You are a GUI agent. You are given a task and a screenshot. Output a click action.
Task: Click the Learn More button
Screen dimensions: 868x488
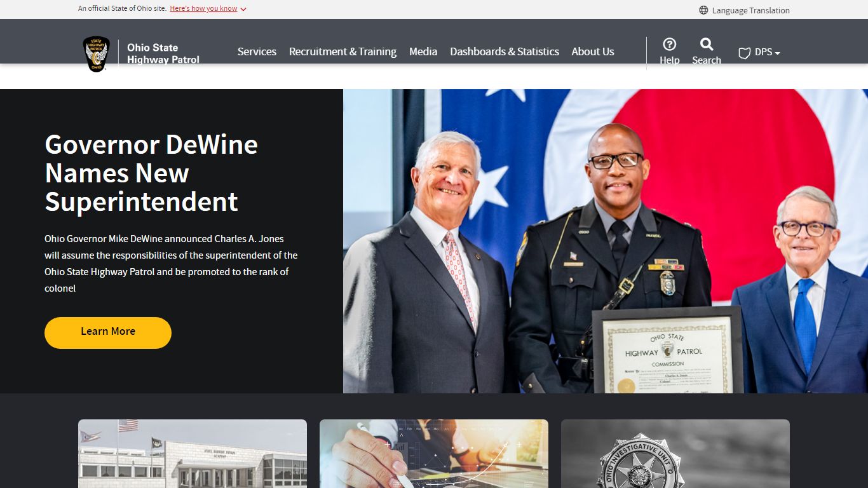tap(108, 332)
